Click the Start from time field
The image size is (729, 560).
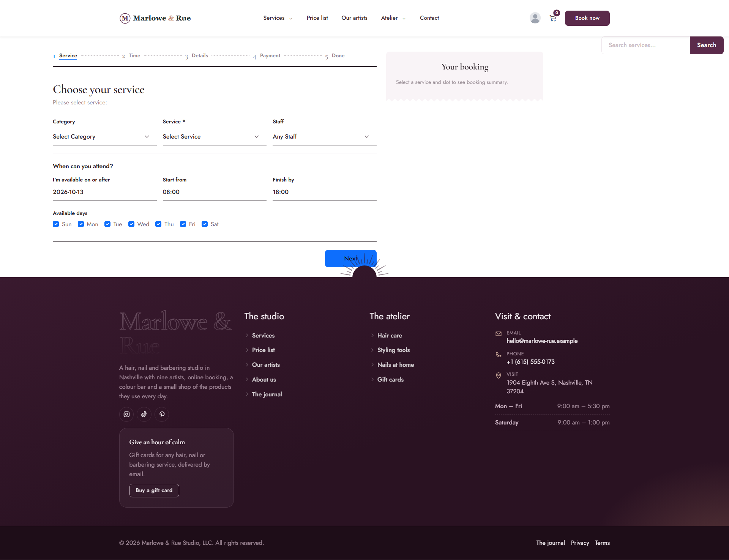click(x=215, y=192)
